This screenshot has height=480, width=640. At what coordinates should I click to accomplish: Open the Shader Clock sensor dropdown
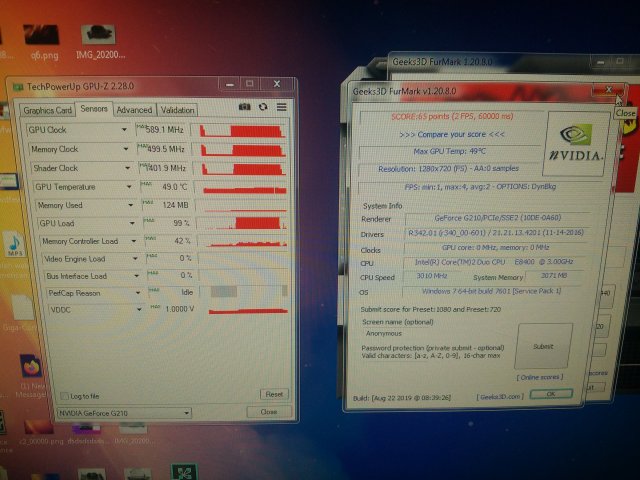(128, 168)
